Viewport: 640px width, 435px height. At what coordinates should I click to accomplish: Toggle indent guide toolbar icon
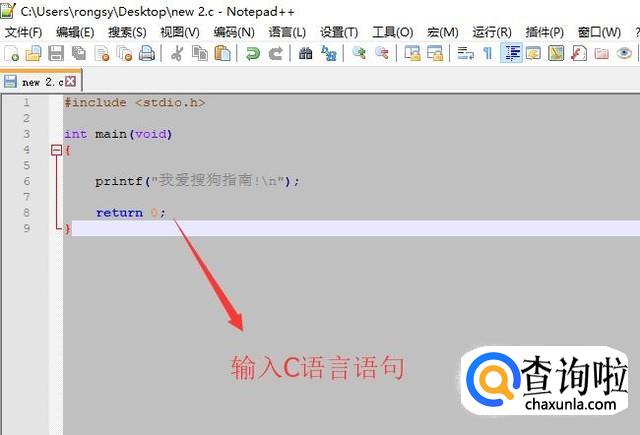511,53
